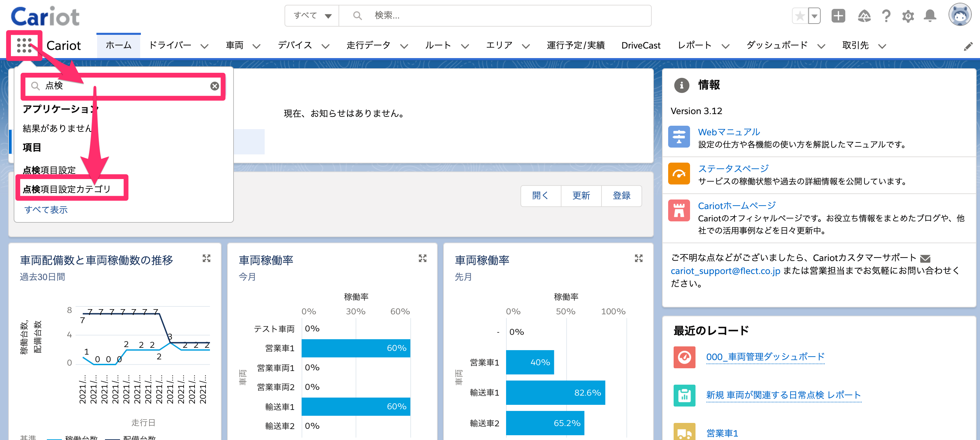This screenshot has height=440, width=980.
Task: Click the 40% bar for 営業車1
Action: (530, 362)
